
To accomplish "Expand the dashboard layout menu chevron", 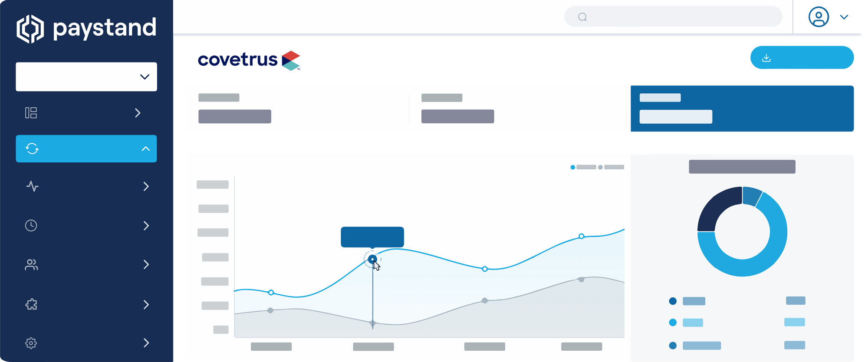I will (x=138, y=113).
